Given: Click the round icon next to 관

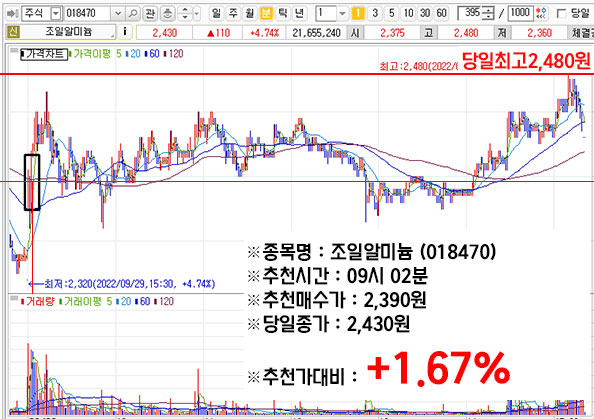Looking at the screenshot, I should point(167,14).
